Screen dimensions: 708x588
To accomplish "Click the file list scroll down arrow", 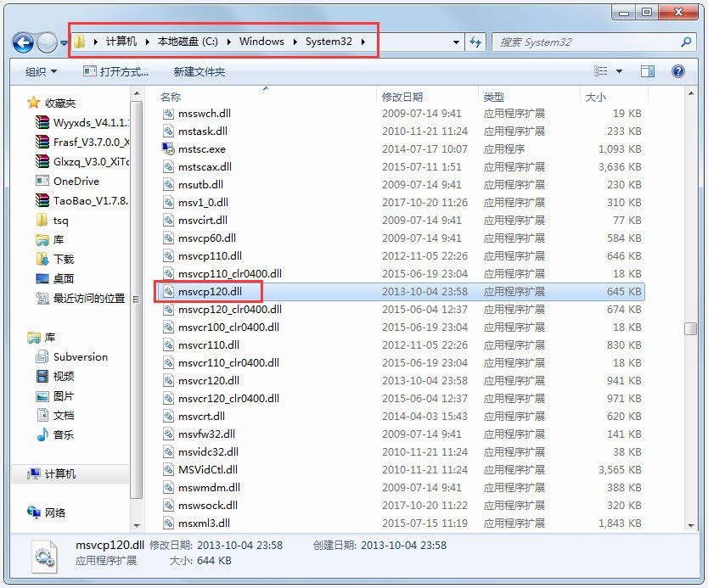I will click(x=690, y=526).
